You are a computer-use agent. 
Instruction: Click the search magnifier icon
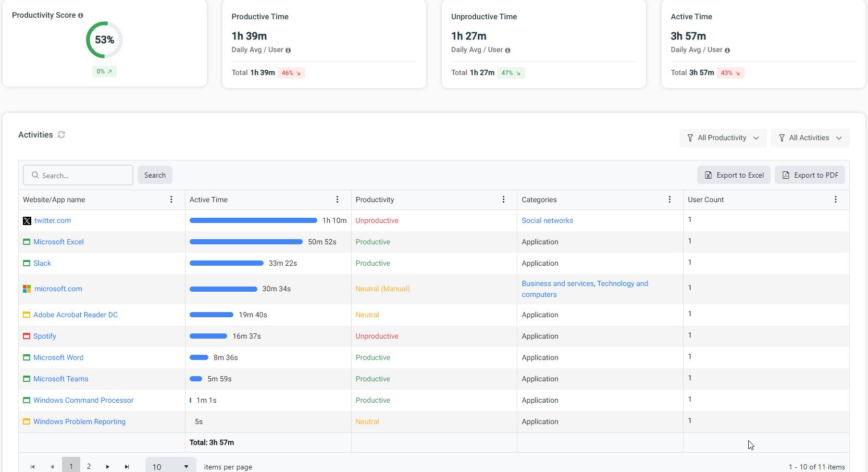pos(35,176)
